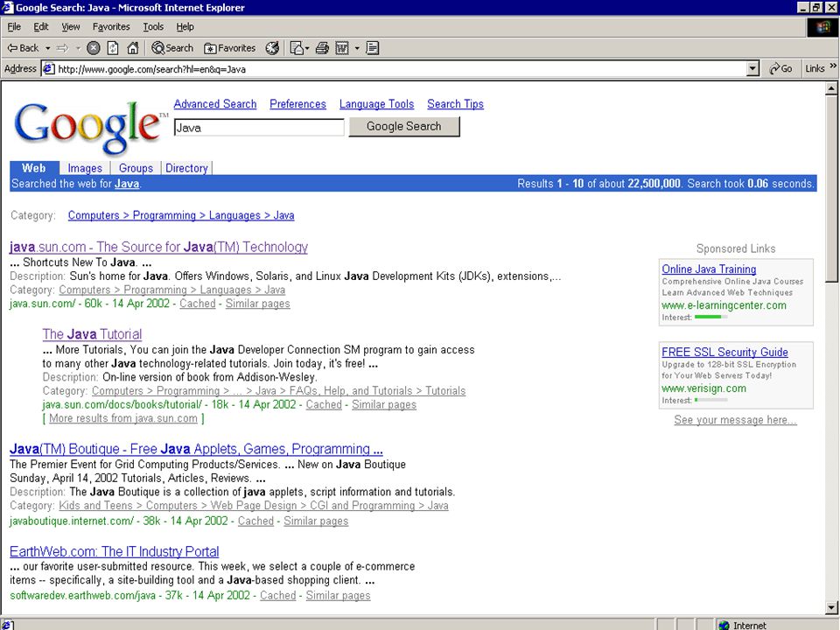
Task: Open the Tools menu
Action: point(152,27)
